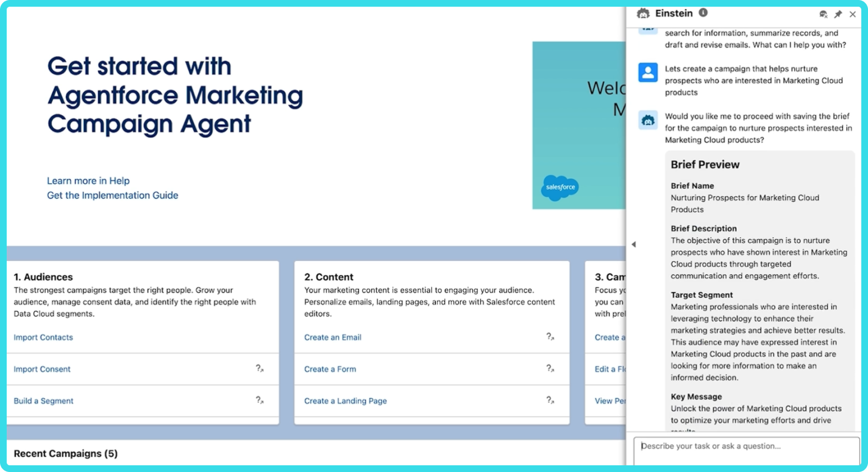Click the Import Contacts link
Screen dimensions: 868x472
click(x=43, y=337)
